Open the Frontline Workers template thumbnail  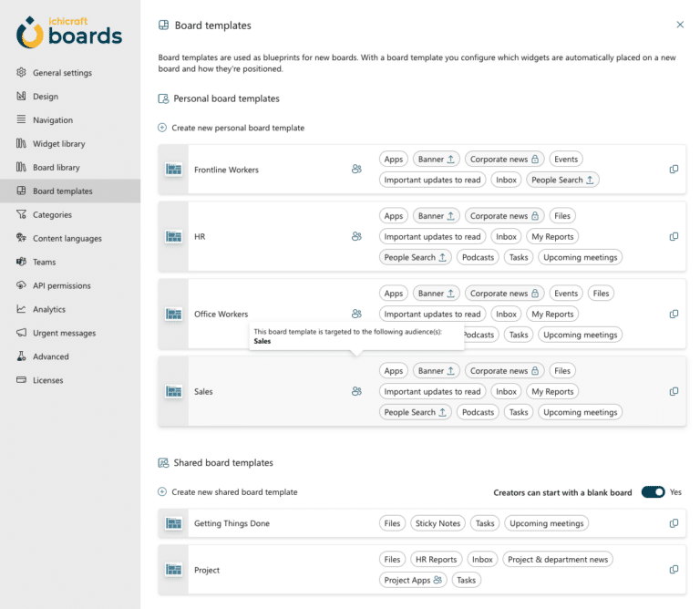tap(174, 170)
